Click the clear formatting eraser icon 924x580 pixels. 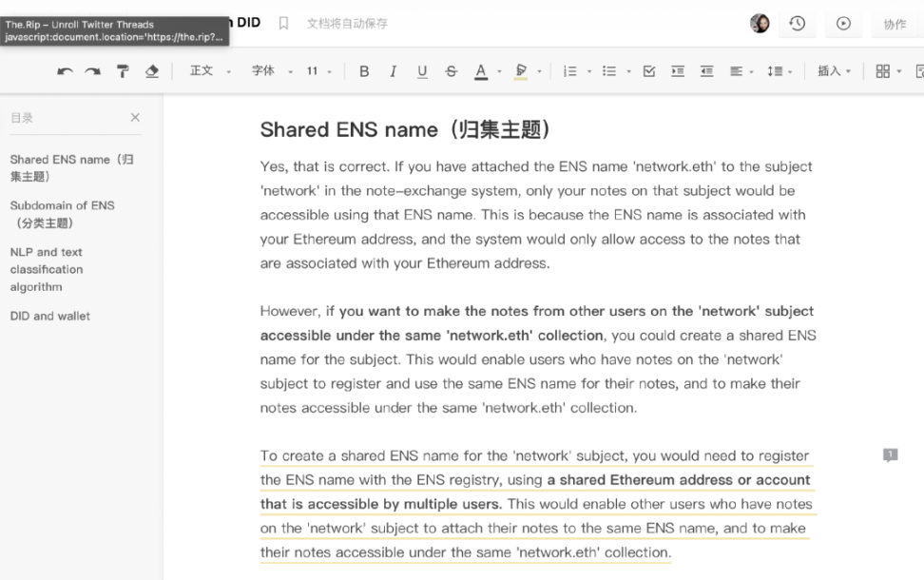[x=151, y=71]
